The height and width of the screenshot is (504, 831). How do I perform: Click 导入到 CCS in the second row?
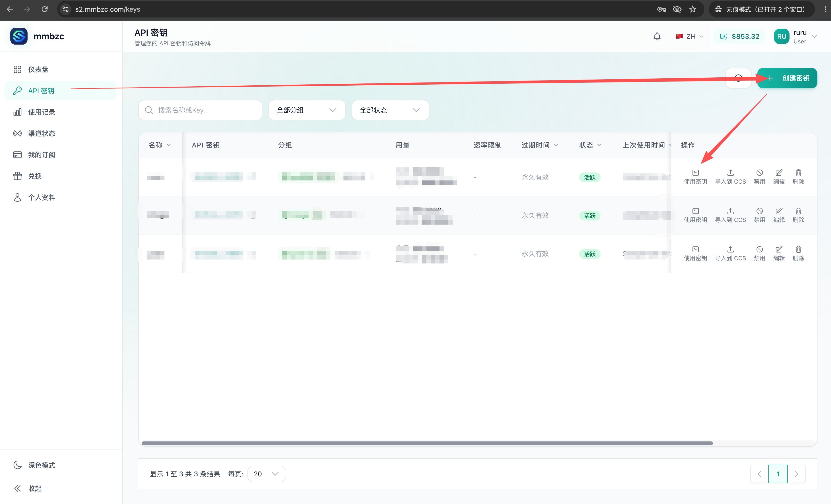[731, 215]
